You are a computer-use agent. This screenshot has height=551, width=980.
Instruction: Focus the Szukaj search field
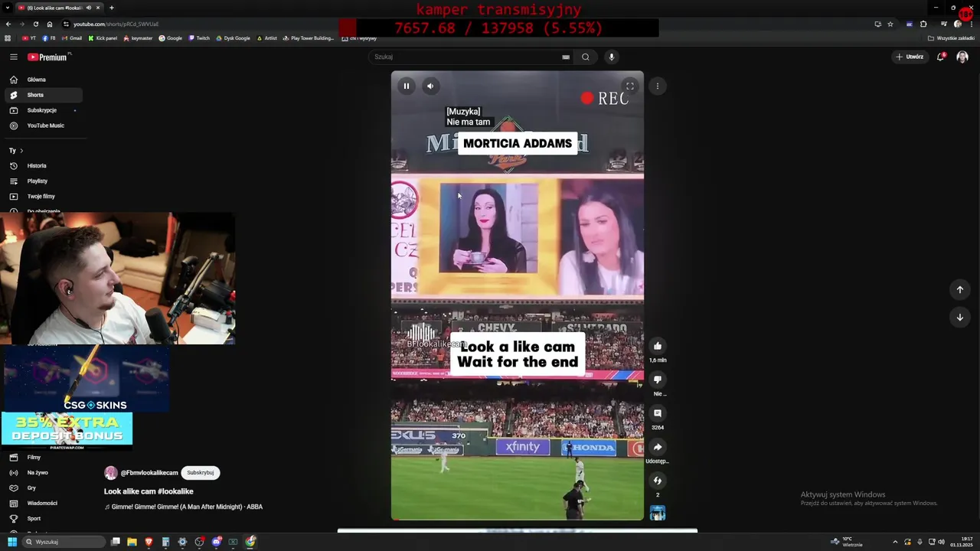465,57
